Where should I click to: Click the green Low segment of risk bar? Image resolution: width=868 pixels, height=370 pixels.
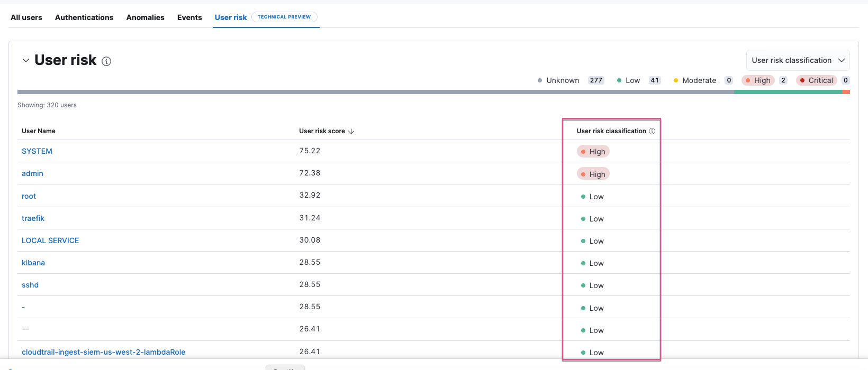tap(788, 92)
